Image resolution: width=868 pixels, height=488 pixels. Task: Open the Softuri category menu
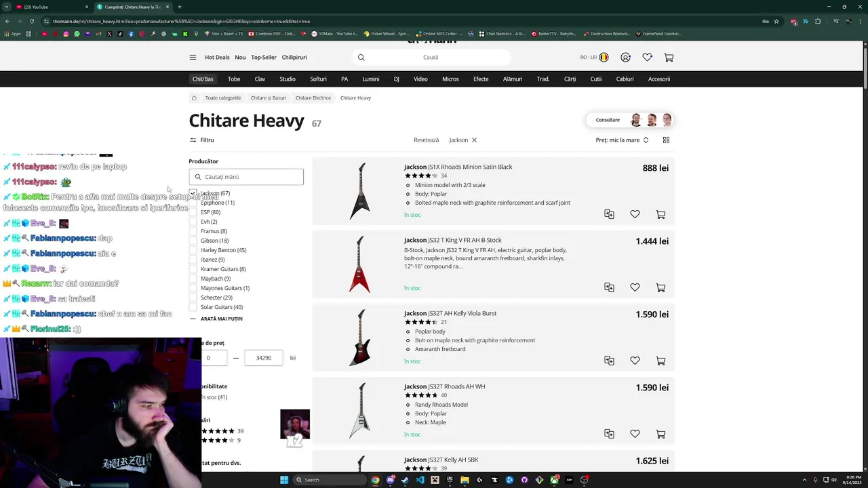coord(318,79)
